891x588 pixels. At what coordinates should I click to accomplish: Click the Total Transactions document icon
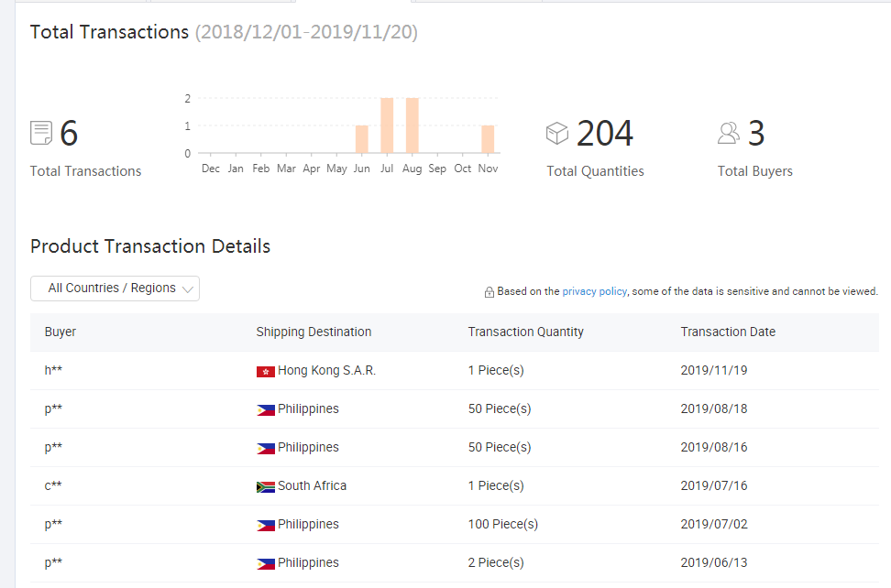[41, 134]
